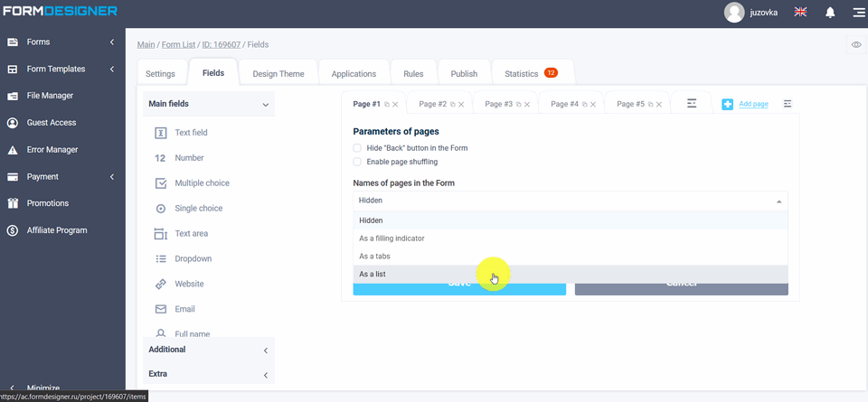Delete Page #3 with X icon

(527, 104)
